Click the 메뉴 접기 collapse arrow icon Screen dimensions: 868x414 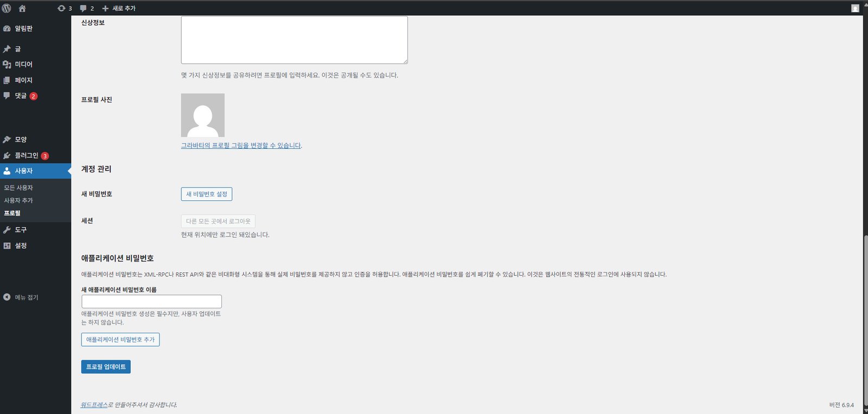point(7,297)
